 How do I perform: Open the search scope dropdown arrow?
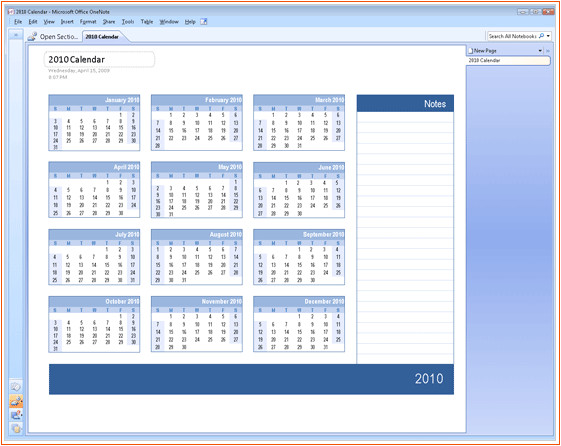pyautogui.click(x=548, y=36)
